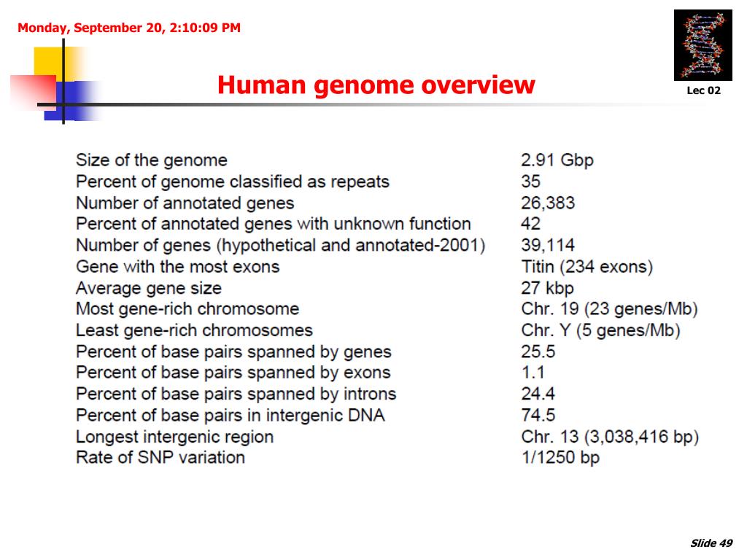Click the Human genome overview title
The height and width of the screenshot is (560, 747).
click(x=376, y=85)
